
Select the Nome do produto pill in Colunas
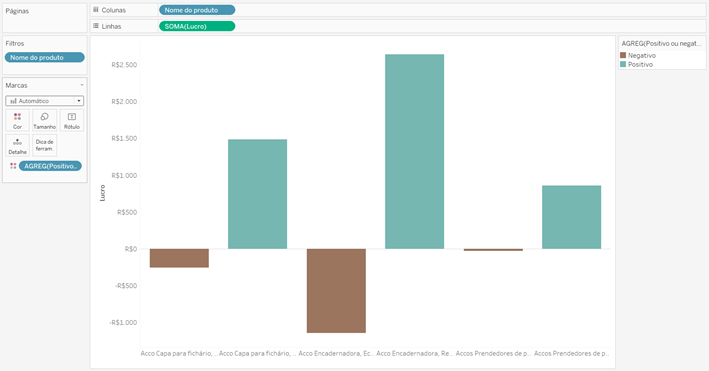[x=197, y=10]
